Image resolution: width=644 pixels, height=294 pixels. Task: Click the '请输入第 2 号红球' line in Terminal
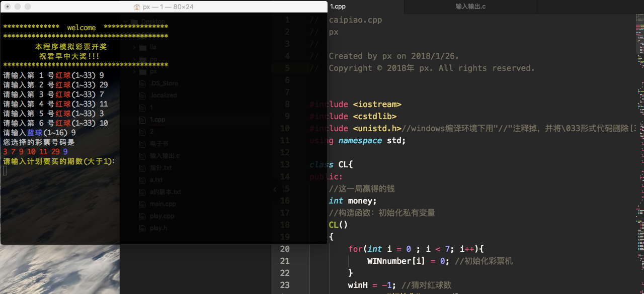(55, 85)
